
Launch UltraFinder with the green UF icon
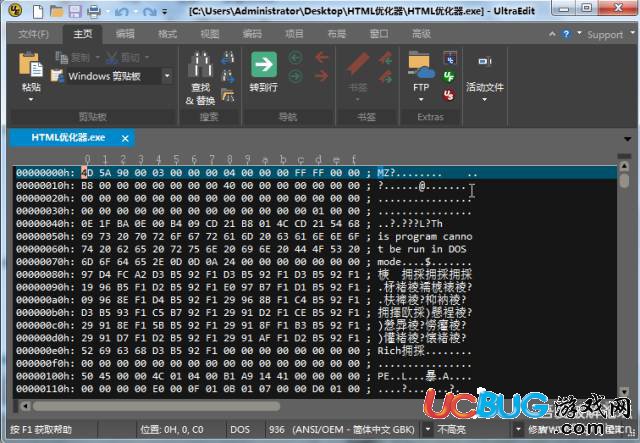(449, 77)
